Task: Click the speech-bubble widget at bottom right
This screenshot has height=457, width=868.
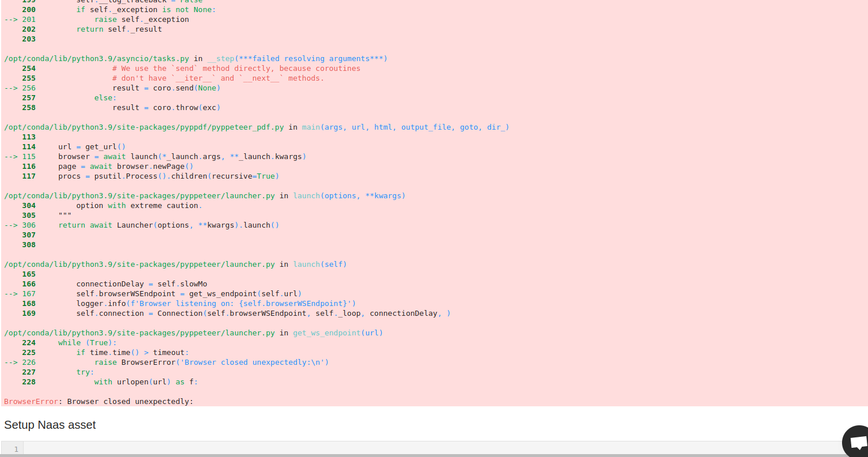Action: point(857,441)
